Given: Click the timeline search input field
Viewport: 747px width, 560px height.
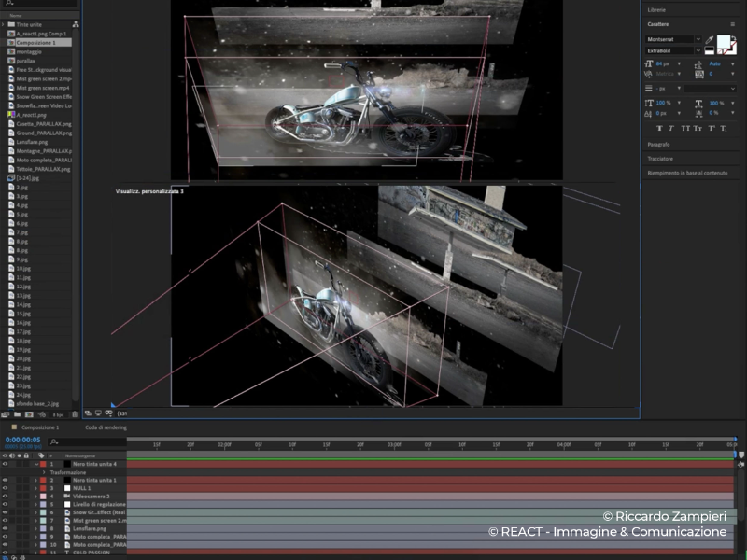Looking at the screenshot, I should pyautogui.click(x=88, y=441).
